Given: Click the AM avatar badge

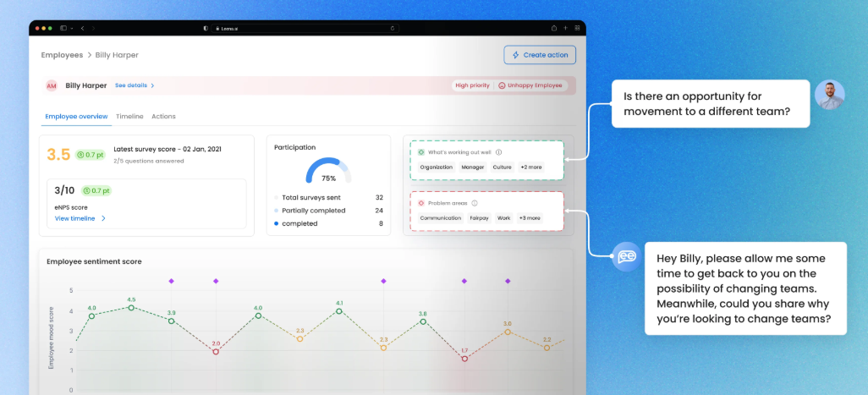Looking at the screenshot, I should click(52, 85).
